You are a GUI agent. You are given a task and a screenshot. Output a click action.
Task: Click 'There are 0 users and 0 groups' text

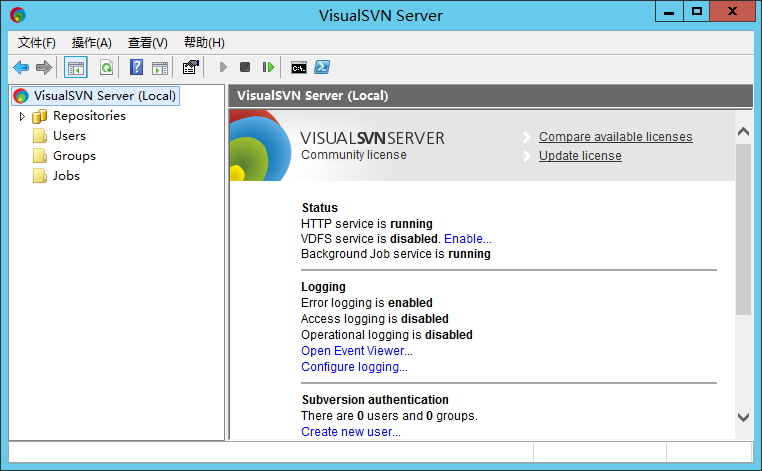coord(389,416)
